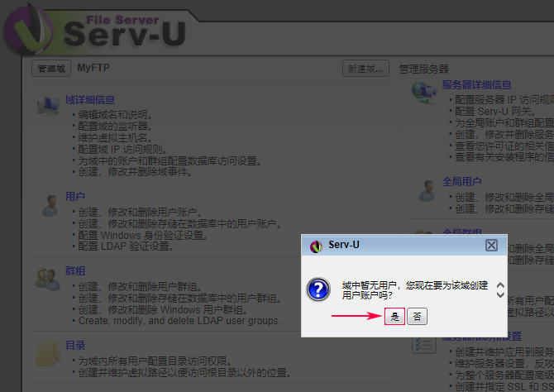The height and width of the screenshot is (392, 554).
Task: Click the globe computer icon beside 服务器详细信息
Action: pos(423,93)
